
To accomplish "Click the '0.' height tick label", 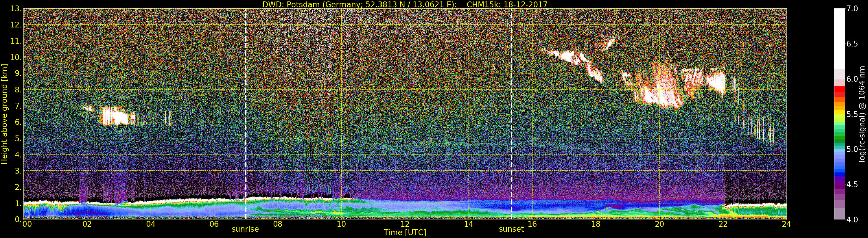I will [18, 220].
